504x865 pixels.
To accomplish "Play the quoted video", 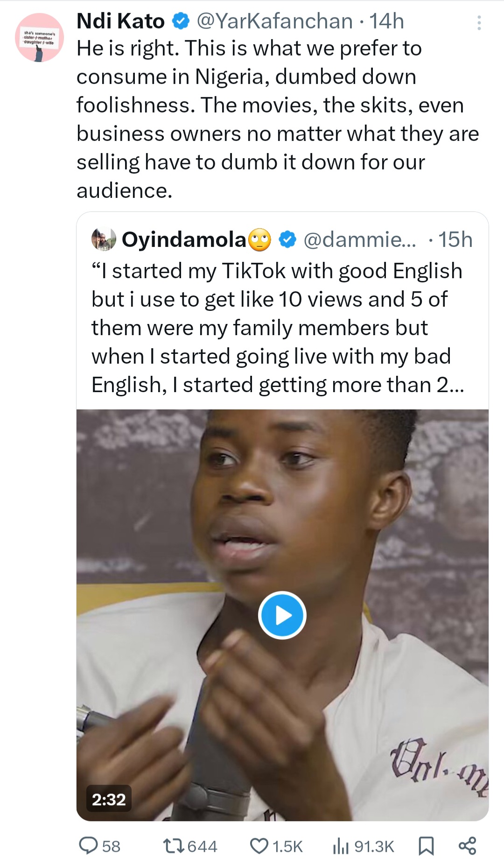I will pos(282,615).
